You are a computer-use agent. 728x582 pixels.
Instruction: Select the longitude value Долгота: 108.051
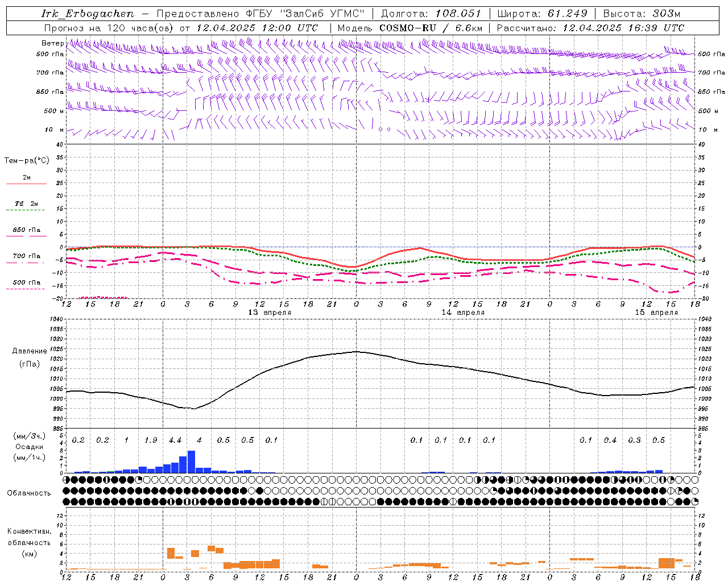[431, 14]
